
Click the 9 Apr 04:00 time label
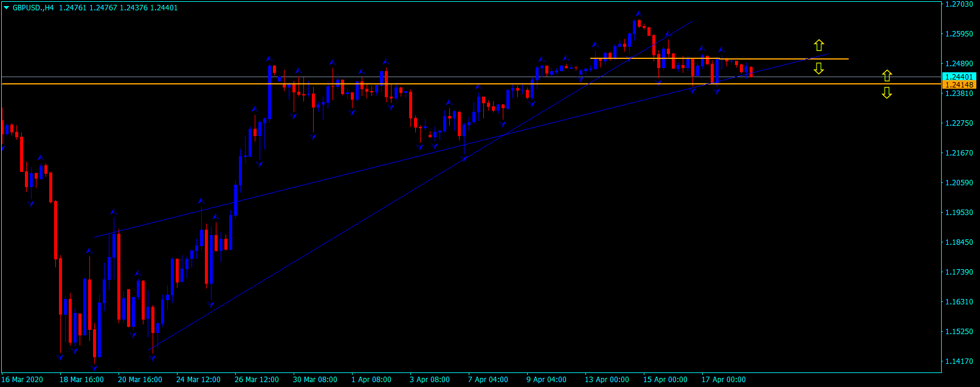click(x=547, y=380)
